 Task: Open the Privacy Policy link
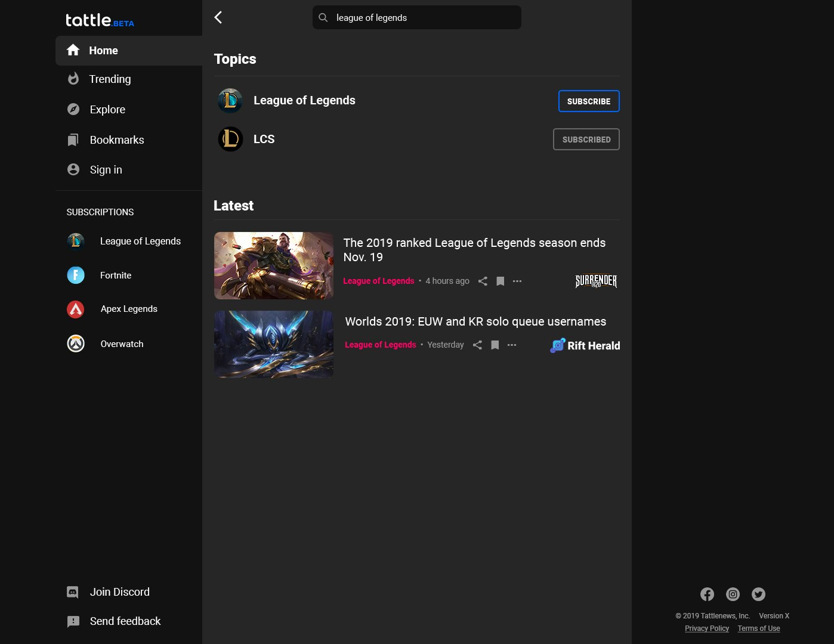click(x=707, y=628)
